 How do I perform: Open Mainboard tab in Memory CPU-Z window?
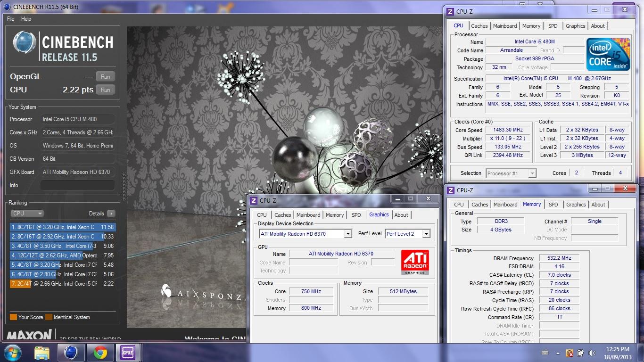tap(505, 205)
